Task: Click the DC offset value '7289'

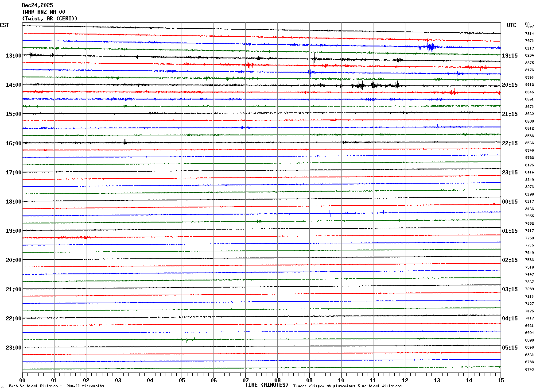Action: pyautogui.click(x=529, y=289)
